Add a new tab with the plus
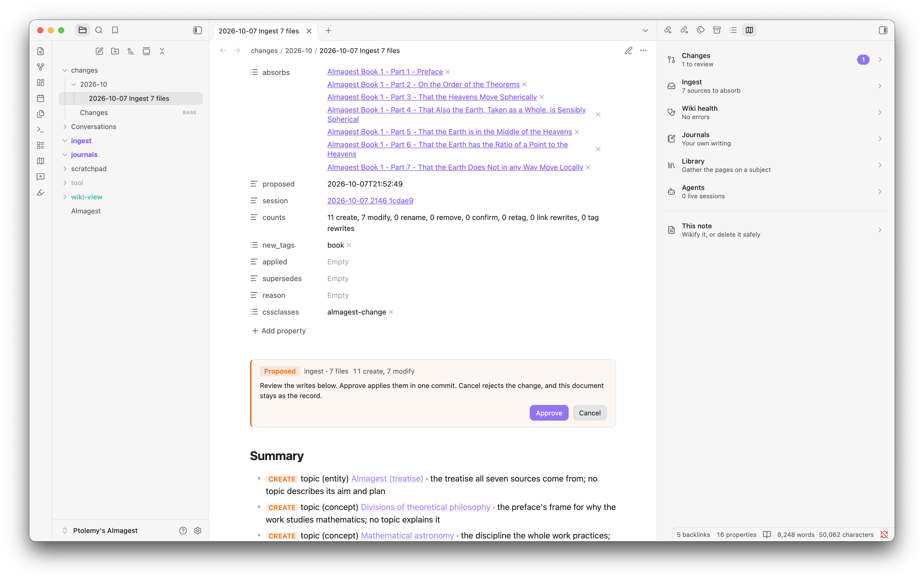 [x=328, y=31]
